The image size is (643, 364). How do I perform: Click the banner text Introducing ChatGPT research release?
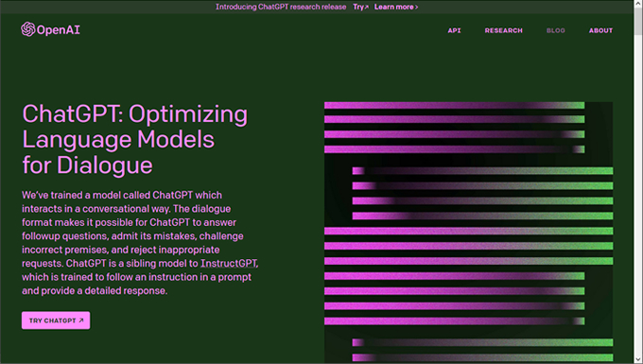pyautogui.click(x=281, y=7)
